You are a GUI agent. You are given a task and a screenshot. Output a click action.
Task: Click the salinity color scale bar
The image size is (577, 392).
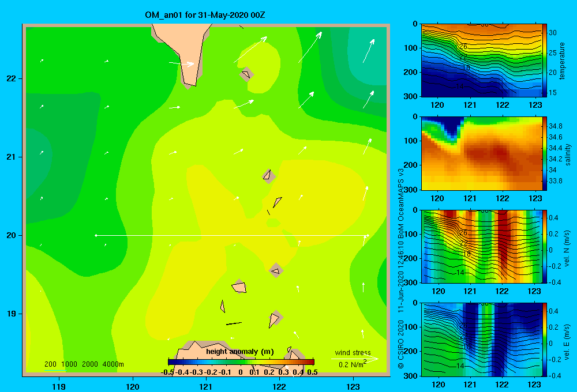pos(545,153)
